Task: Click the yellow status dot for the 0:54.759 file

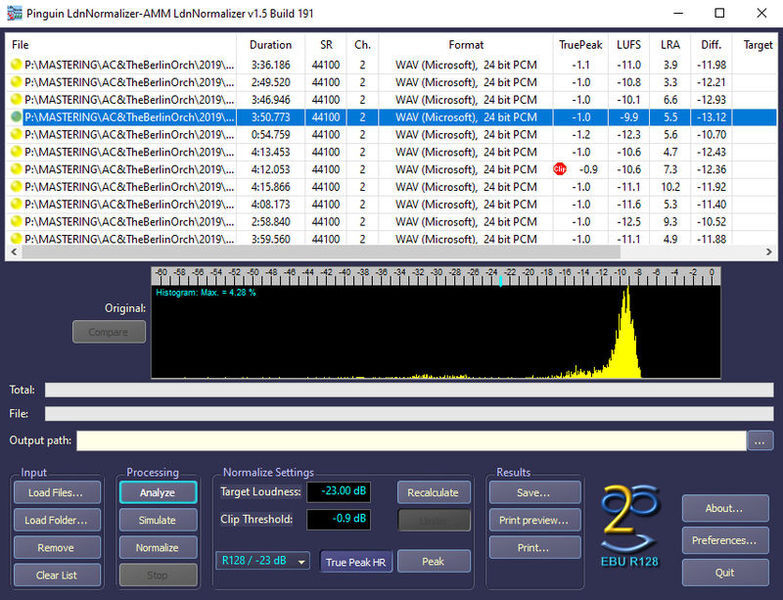Action: point(16,134)
